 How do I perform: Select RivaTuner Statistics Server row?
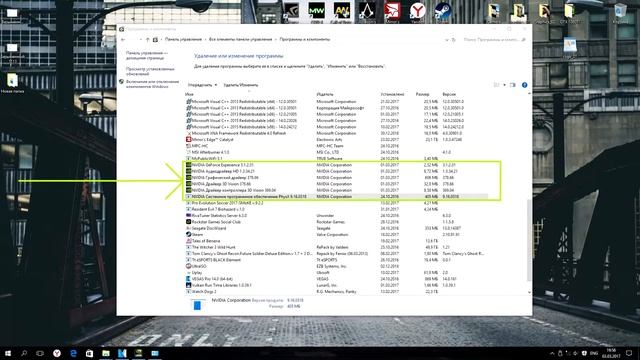pyautogui.click(x=337, y=216)
